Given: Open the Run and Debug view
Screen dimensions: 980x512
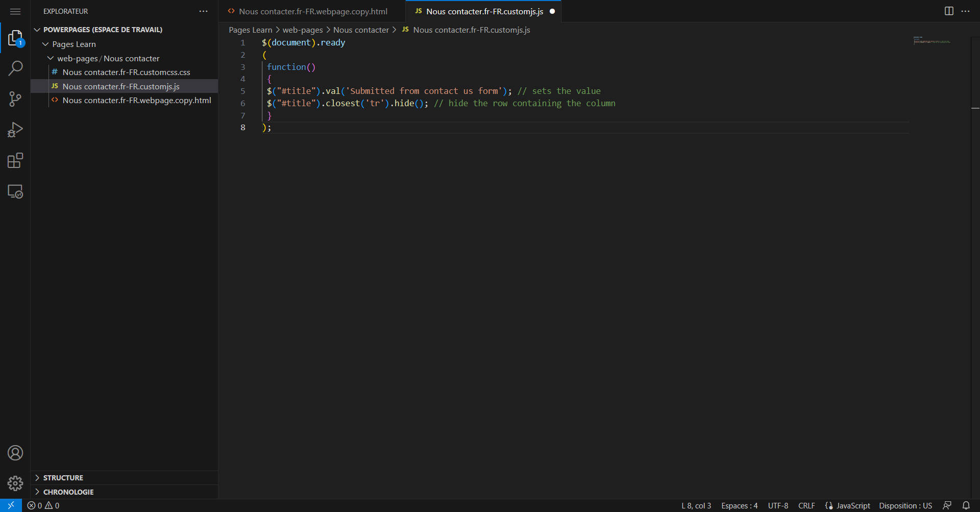Looking at the screenshot, I should tap(15, 130).
